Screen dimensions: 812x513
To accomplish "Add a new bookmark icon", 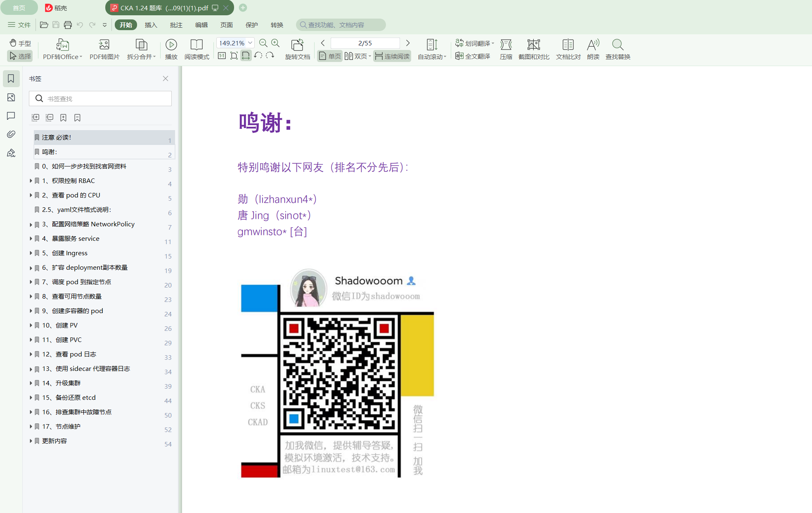I will [x=63, y=118].
